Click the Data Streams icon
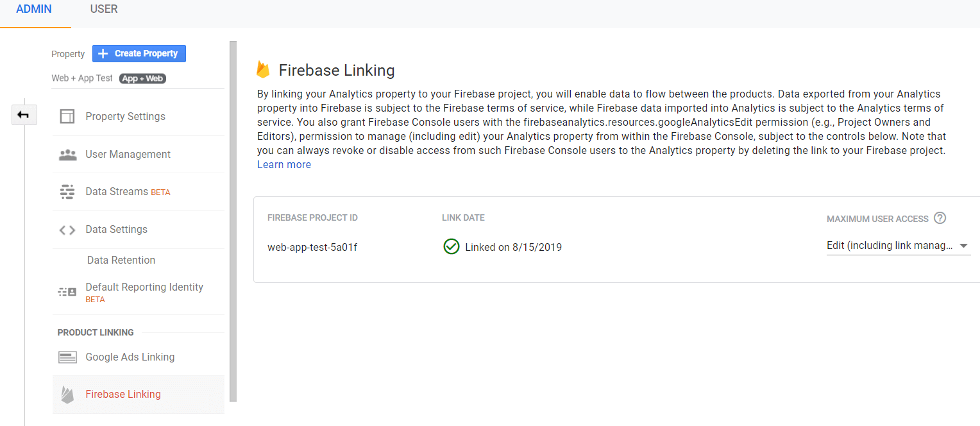This screenshot has width=980, height=426. click(x=67, y=192)
